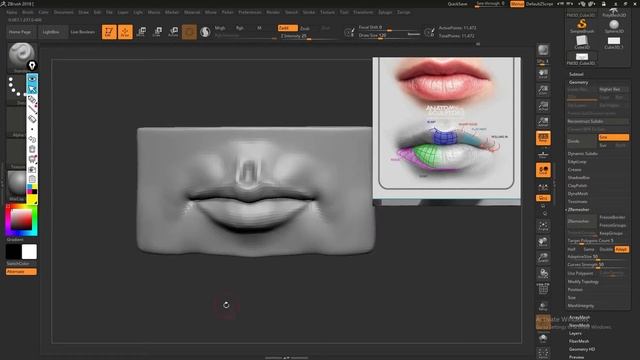
Task: Expand the Layers section
Action: point(575,333)
